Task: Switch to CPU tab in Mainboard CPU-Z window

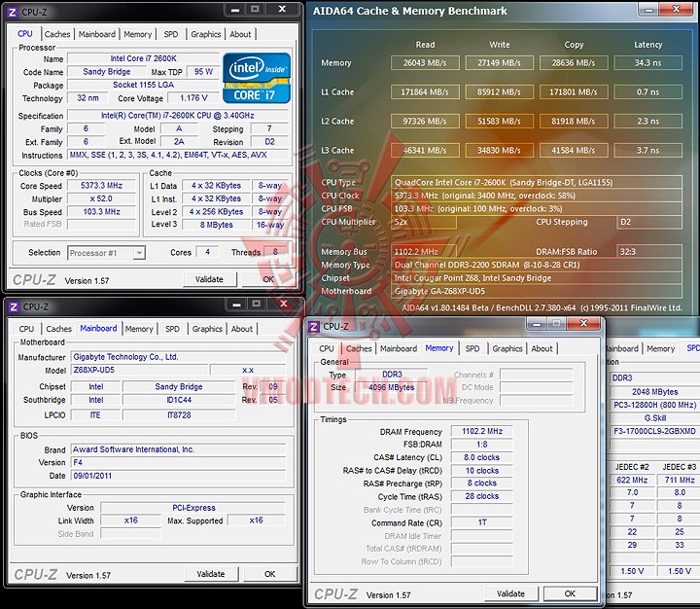Action: pyautogui.click(x=26, y=329)
